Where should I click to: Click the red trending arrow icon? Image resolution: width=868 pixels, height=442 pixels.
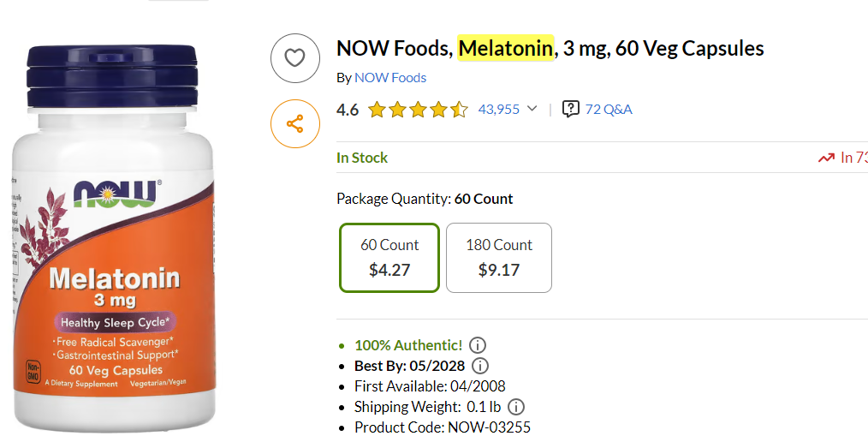(826, 158)
